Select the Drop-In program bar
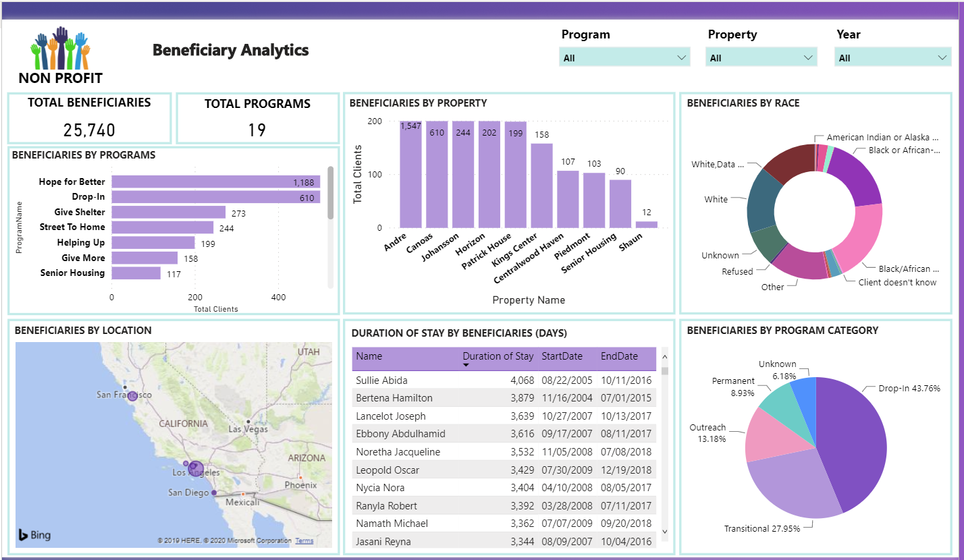Screen dimensions: 964x560 coord(216,197)
